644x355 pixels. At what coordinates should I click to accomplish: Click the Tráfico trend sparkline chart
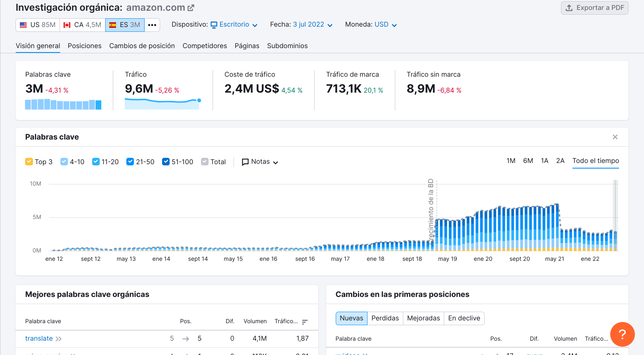(x=162, y=103)
